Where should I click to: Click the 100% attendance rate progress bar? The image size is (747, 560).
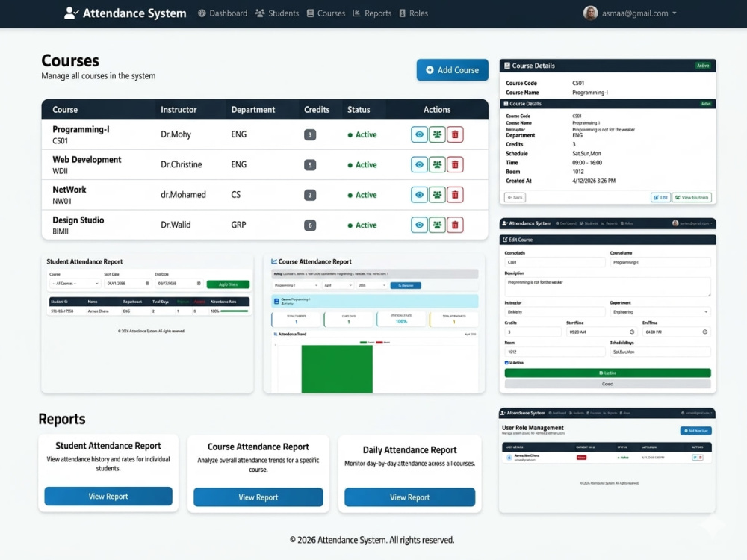[234, 311]
